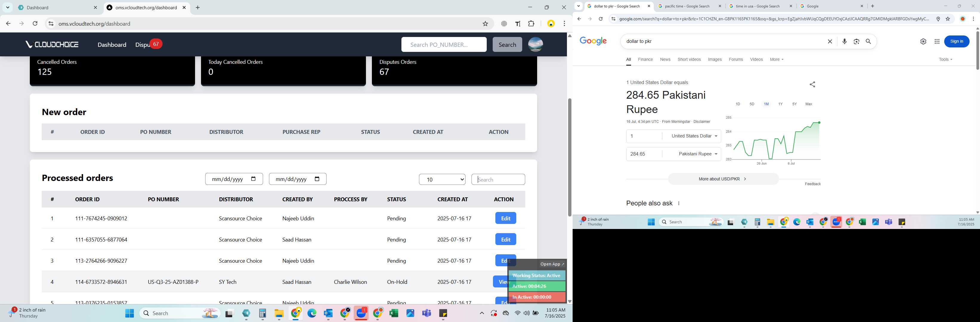
Task: Click the Google search magnifier icon
Action: tap(868, 41)
